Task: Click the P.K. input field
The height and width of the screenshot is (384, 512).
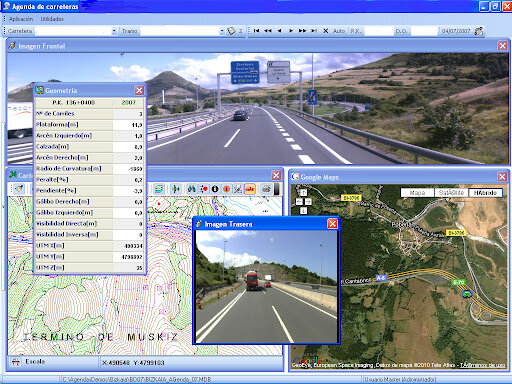Action: 379,31
